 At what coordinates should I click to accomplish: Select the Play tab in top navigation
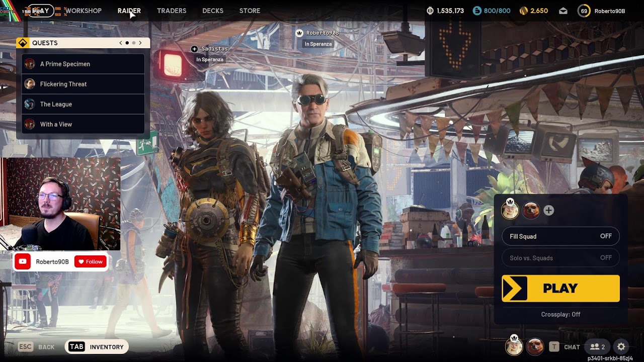[x=40, y=11]
